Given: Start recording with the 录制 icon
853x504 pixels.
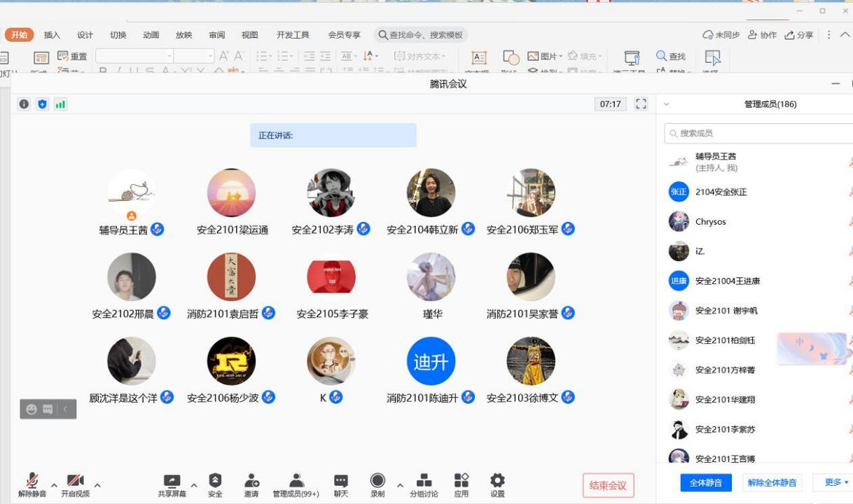Looking at the screenshot, I should 377,481.
